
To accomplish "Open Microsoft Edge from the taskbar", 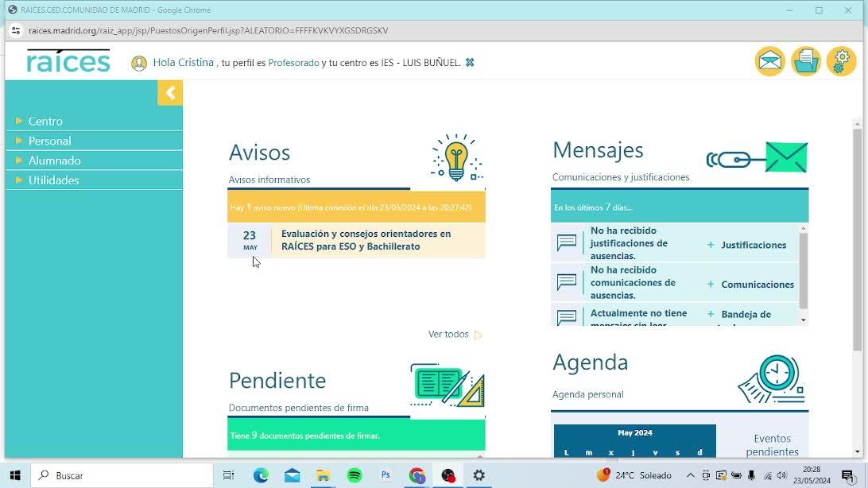I will coord(261,475).
